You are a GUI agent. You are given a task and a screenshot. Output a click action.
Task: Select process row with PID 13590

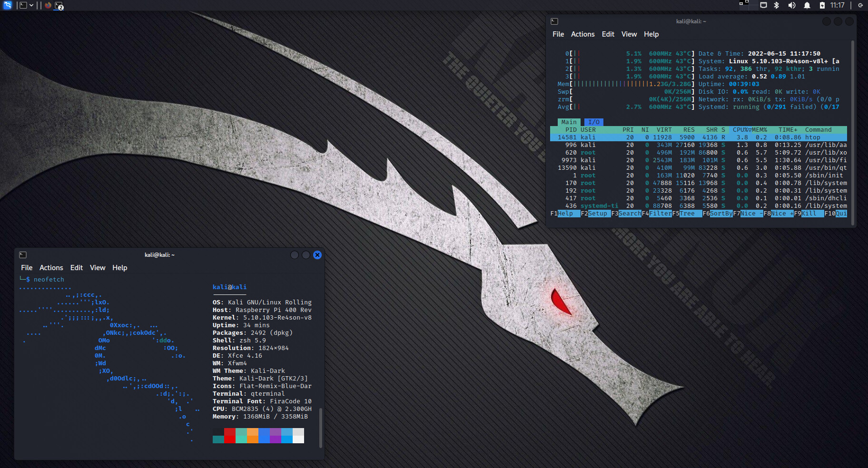tap(699, 168)
